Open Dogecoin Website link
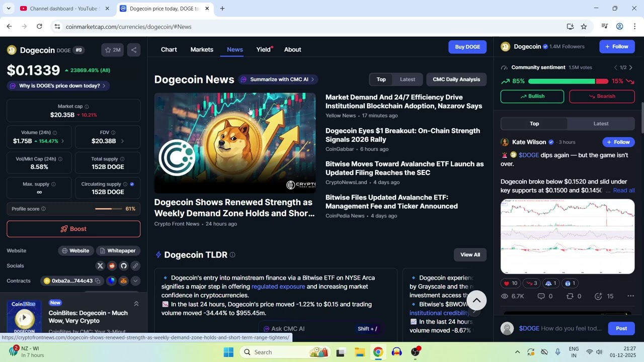 pos(76,250)
